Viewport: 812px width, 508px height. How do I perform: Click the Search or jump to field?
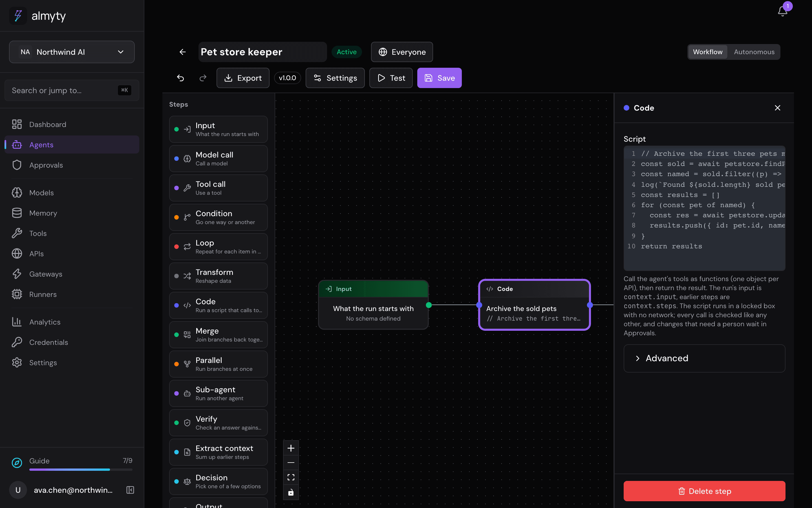72,90
